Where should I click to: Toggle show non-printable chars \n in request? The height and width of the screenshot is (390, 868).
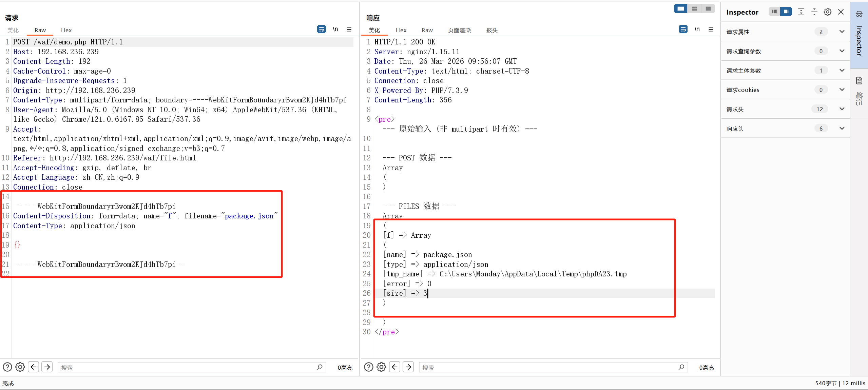click(x=335, y=30)
